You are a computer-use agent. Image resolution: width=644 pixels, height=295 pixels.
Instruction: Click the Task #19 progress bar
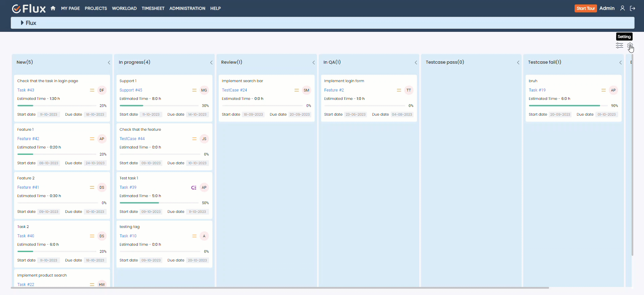[568, 106]
